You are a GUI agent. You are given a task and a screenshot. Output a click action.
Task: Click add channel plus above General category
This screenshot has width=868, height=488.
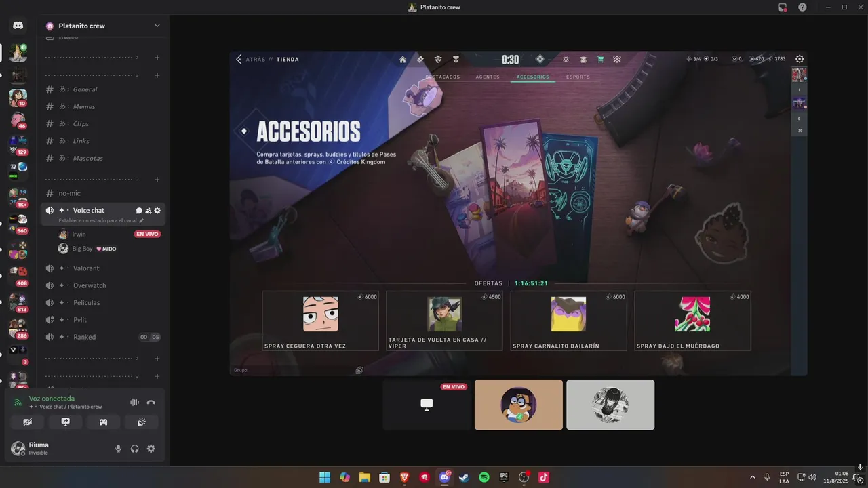click(157, 75)
